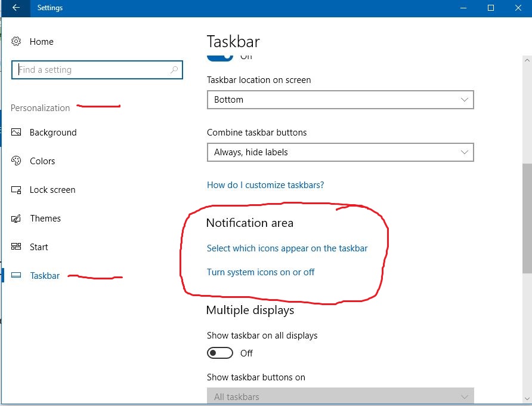Click the Themes brush icon
532x406 pixels.
(16, 218)
